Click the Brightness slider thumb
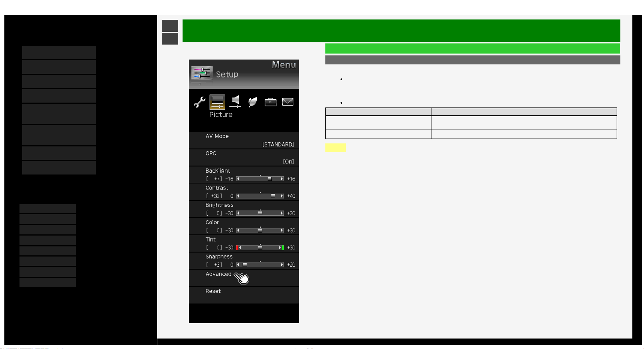 point(260,213)
